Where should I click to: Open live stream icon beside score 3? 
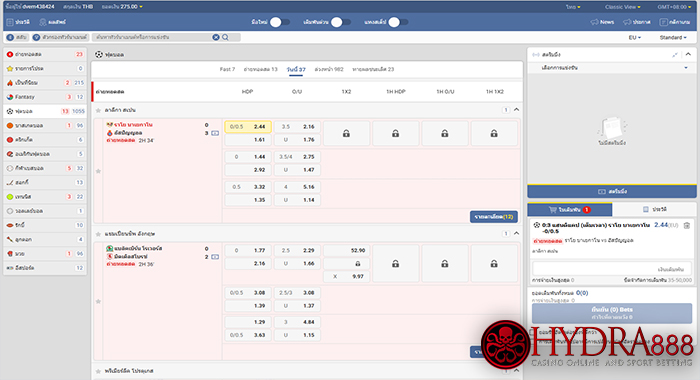click(x=215, y=133)
